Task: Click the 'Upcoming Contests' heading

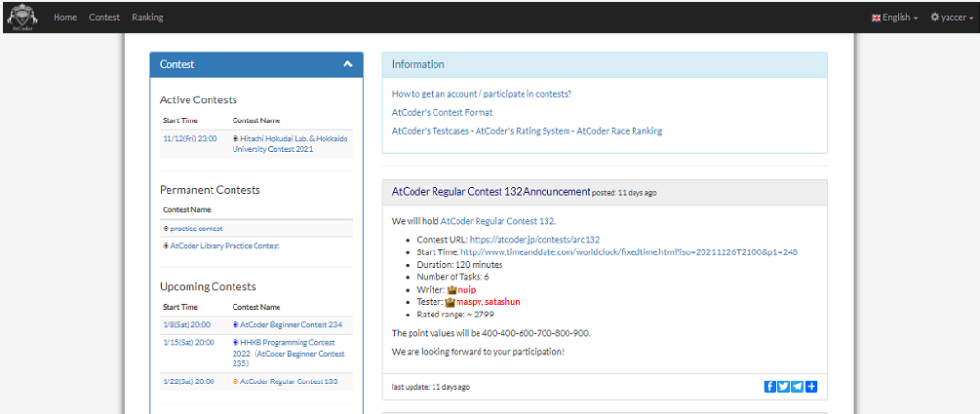Action: 208,287
